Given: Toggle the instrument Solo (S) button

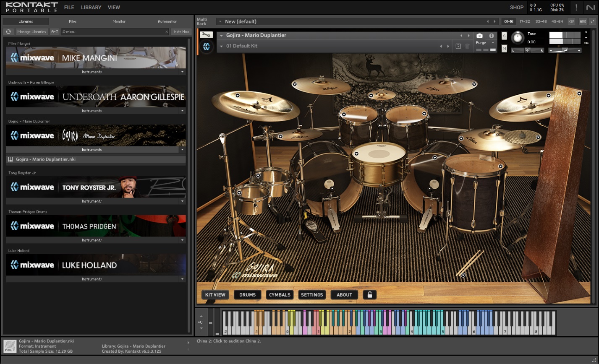Looking at the screenshot, I should [504, 36].
